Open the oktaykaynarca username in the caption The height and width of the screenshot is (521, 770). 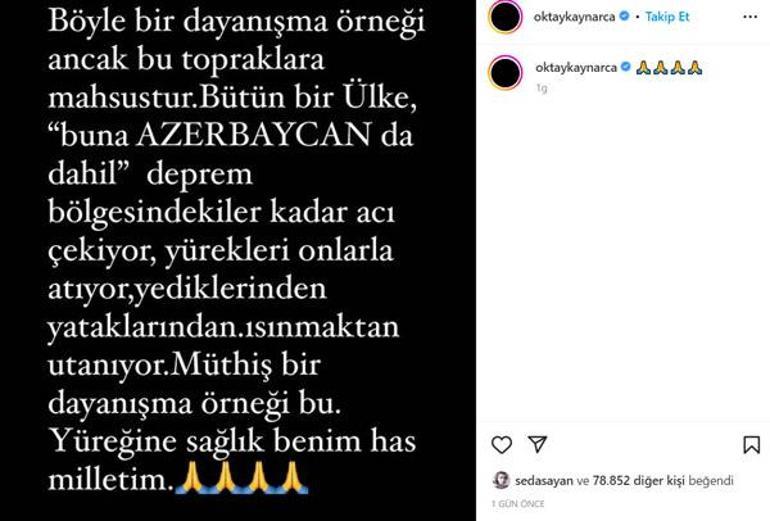point(576,68)
